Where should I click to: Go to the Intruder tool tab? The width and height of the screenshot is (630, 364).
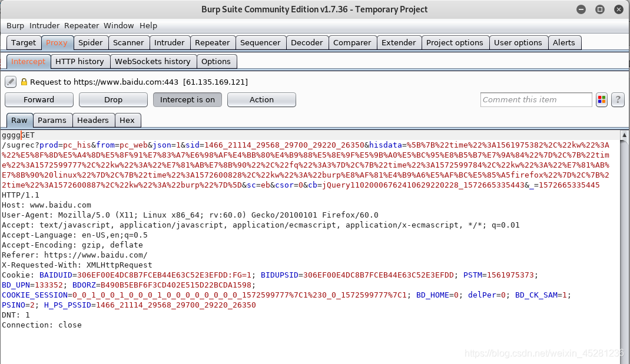pos(169,42)
